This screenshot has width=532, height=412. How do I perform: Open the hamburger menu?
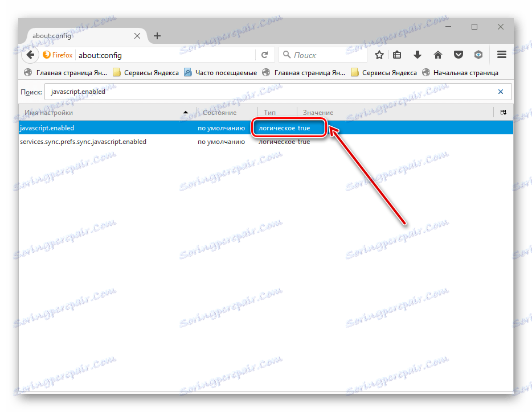502,55
